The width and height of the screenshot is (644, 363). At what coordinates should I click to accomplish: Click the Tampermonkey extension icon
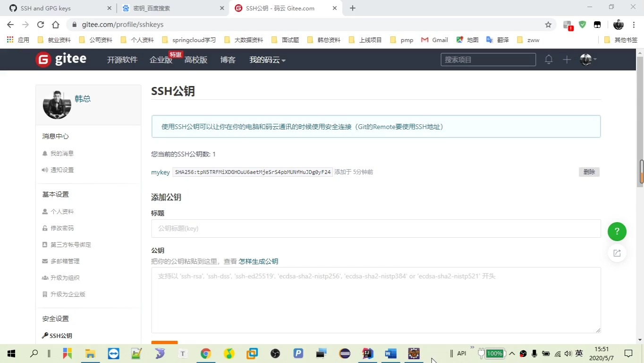click(x=597, y=25)
